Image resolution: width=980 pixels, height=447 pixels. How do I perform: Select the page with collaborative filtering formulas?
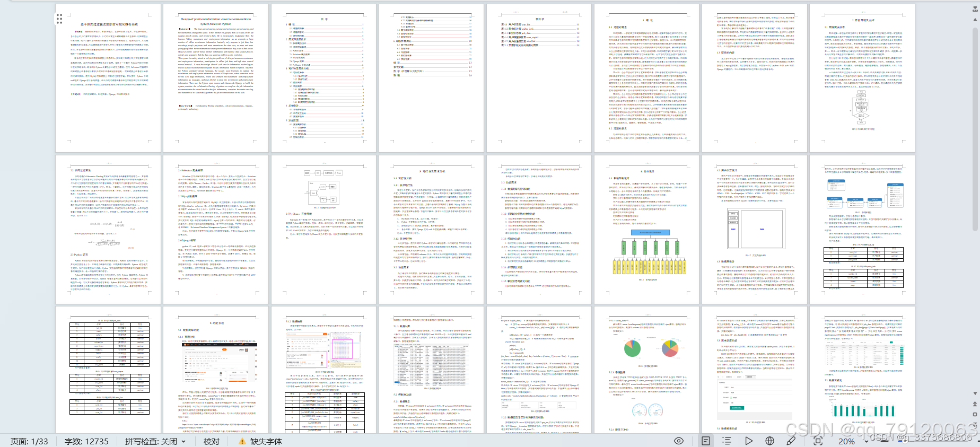click(x=108, y=230)
